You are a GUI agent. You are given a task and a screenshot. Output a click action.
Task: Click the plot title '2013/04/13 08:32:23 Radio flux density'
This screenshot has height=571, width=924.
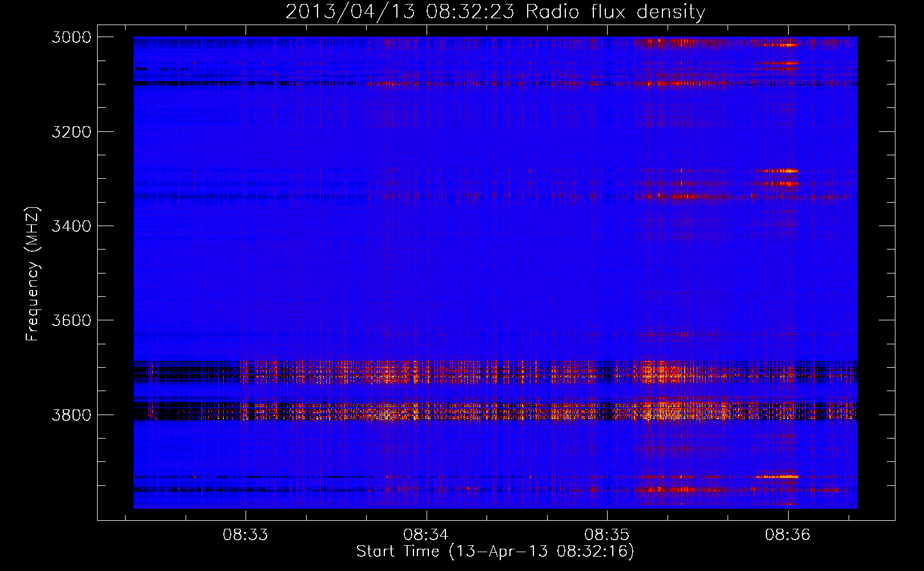pos(495,12)
